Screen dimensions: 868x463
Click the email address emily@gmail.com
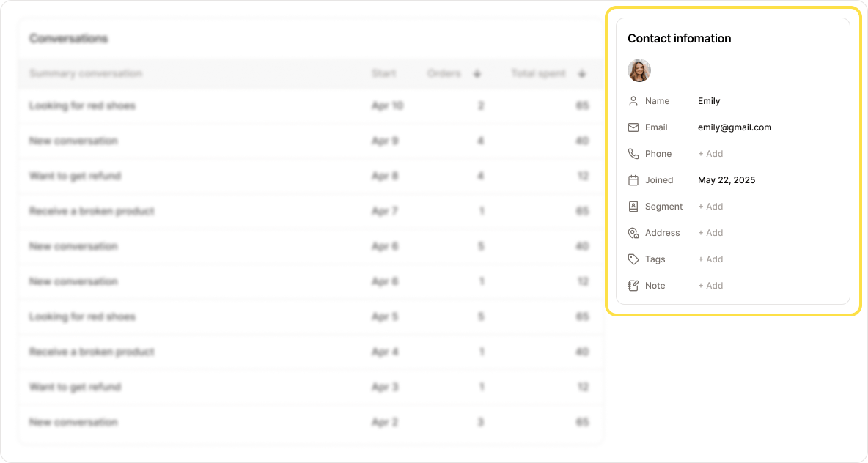coord(735,127)
